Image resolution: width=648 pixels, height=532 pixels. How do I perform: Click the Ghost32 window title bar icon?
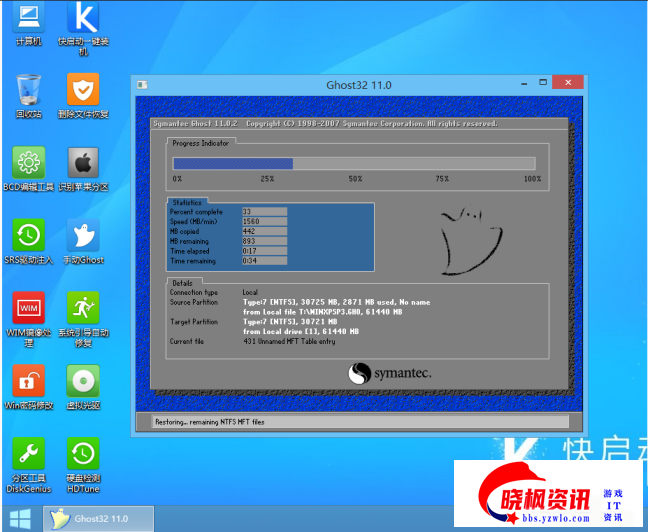tap(143, 85)
